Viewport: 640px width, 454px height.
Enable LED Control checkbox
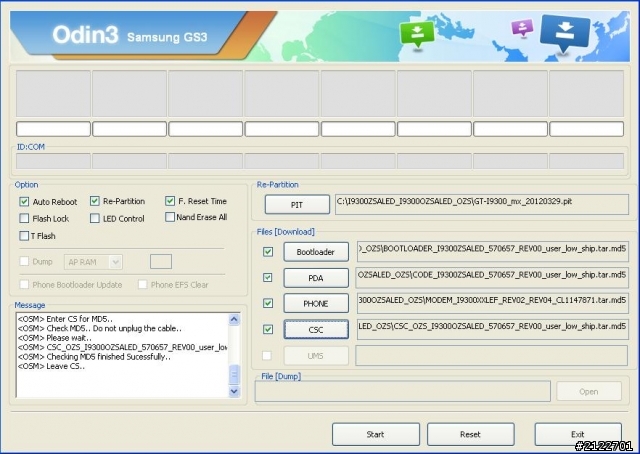tap(95, 218)
